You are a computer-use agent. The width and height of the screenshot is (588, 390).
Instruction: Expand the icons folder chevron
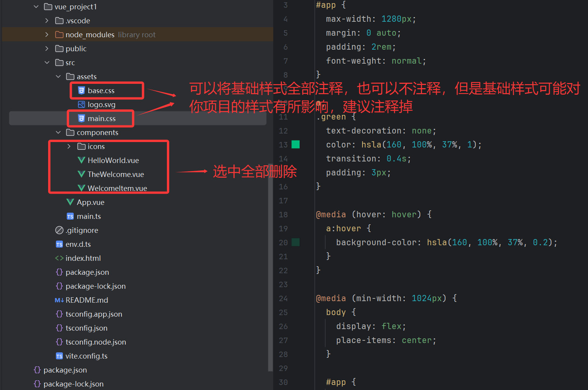[x=69, y=146]
